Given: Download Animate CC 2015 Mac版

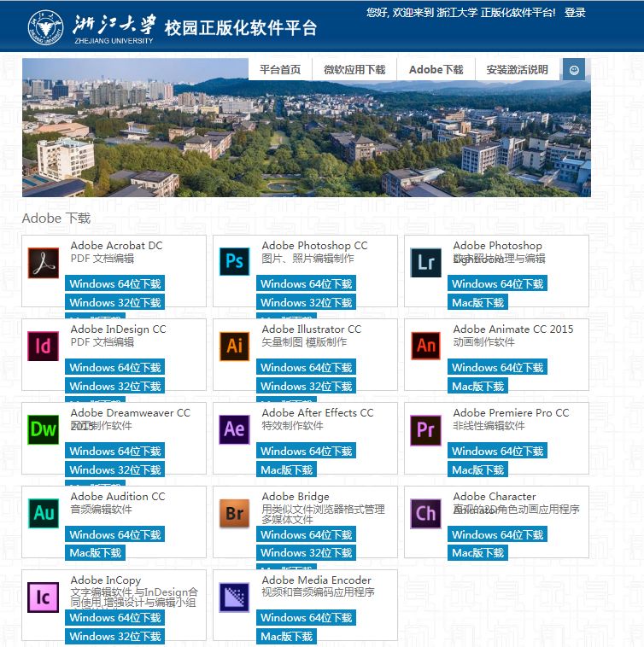Looking at the screenshot, I should click(x=477, y=386).
